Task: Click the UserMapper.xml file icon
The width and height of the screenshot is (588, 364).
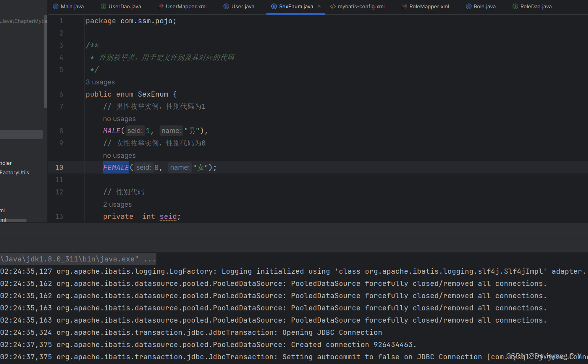Action: point(161,7)
